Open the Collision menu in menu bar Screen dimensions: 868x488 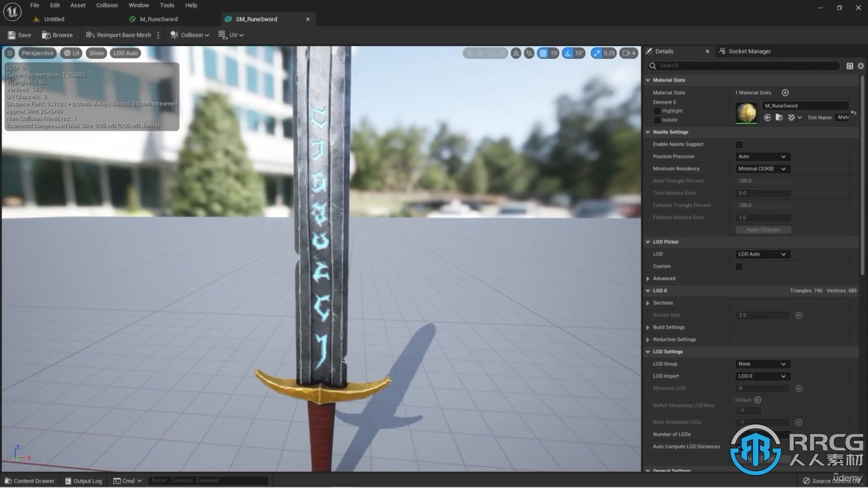(x=107, y=5)
